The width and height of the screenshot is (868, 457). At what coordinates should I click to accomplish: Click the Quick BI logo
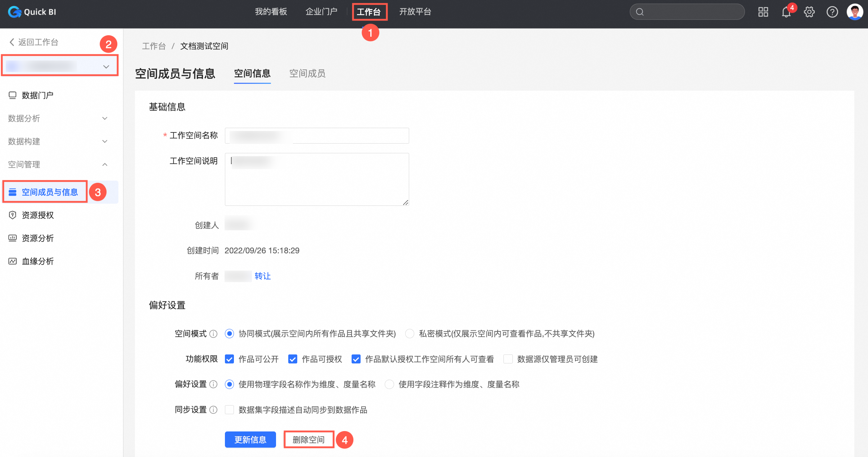(32, 12)
